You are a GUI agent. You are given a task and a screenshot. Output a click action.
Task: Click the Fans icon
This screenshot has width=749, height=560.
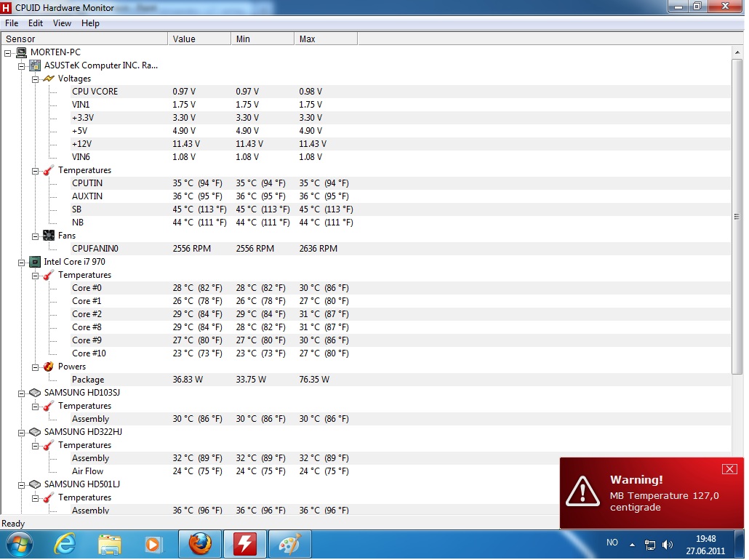tap(48, 236)
